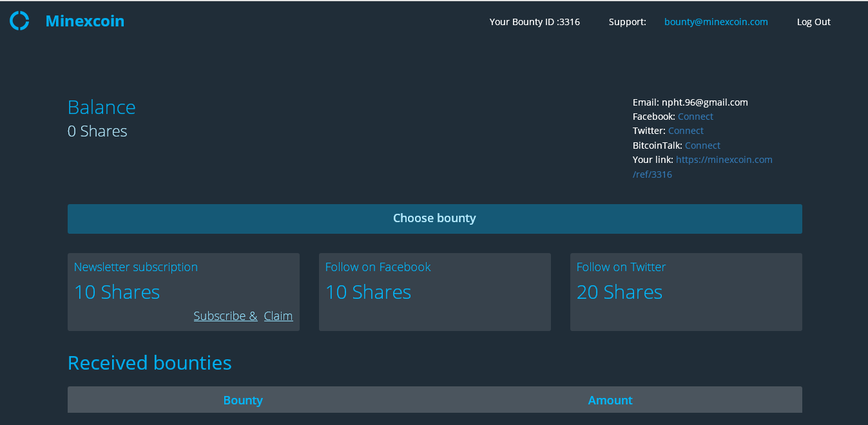
Task: Claim the newsletter subscription bounty
Action: click(278, 316)
